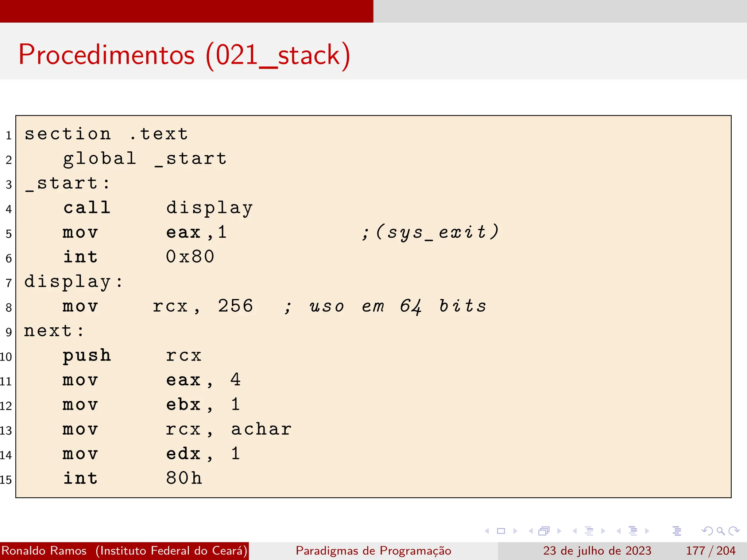
Task: Go to next subsection arrow
Action: [x=603, y=531]
